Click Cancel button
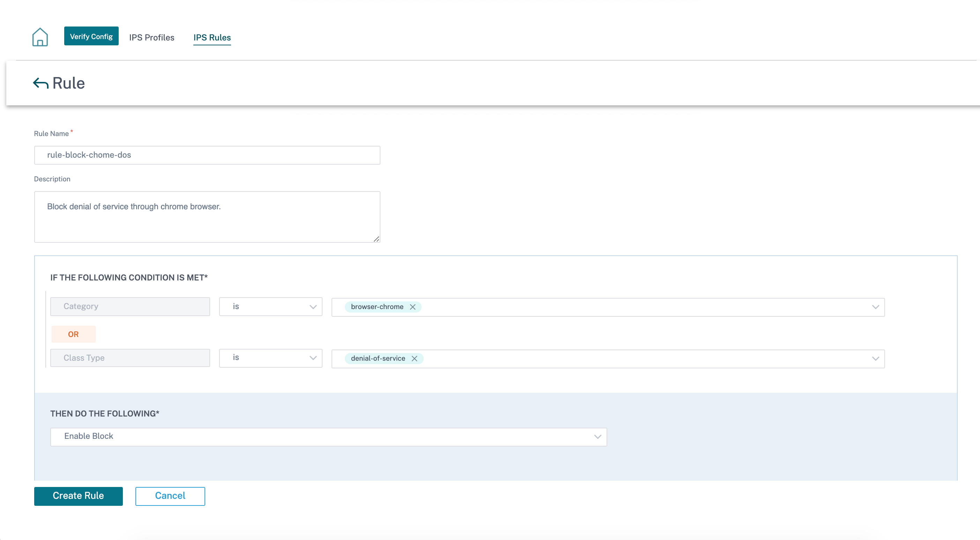Image resolution: width=980 pixels, height=540 pixels. (170, 495)
